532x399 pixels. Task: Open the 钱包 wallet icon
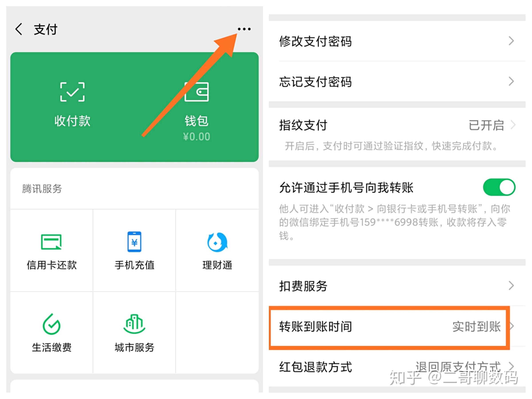(196, 92)
